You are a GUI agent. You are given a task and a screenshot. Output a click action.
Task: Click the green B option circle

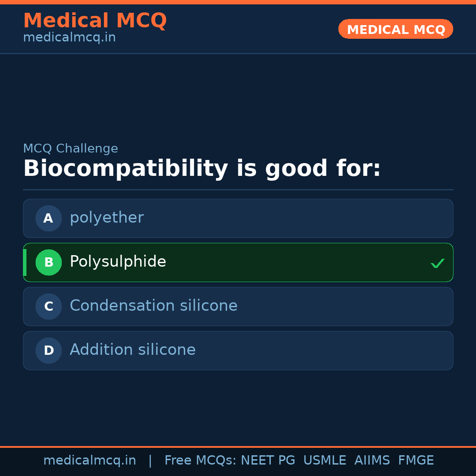coord(48,262)
